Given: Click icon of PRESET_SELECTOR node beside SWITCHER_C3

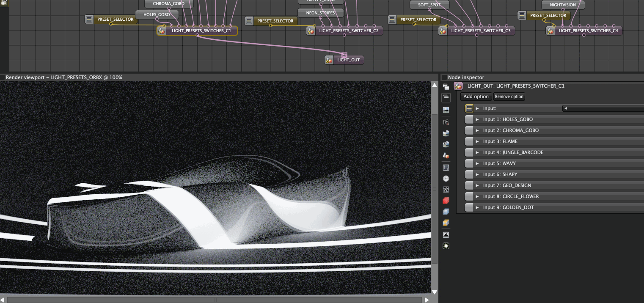Looking at the screenshot, I should coord(392,19).
